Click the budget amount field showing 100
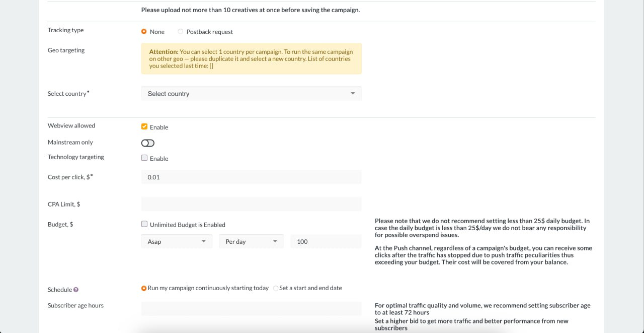 pos(326,242)
